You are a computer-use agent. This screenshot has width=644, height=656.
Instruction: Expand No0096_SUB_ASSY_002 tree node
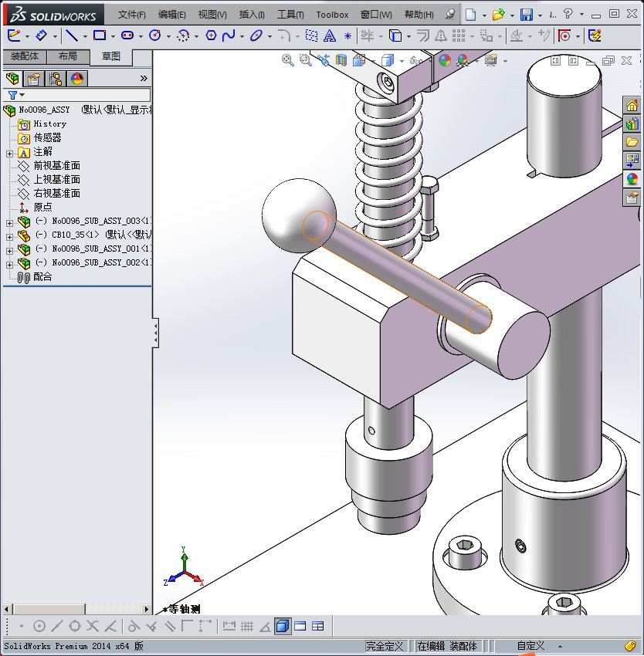(x=9, y=265)
